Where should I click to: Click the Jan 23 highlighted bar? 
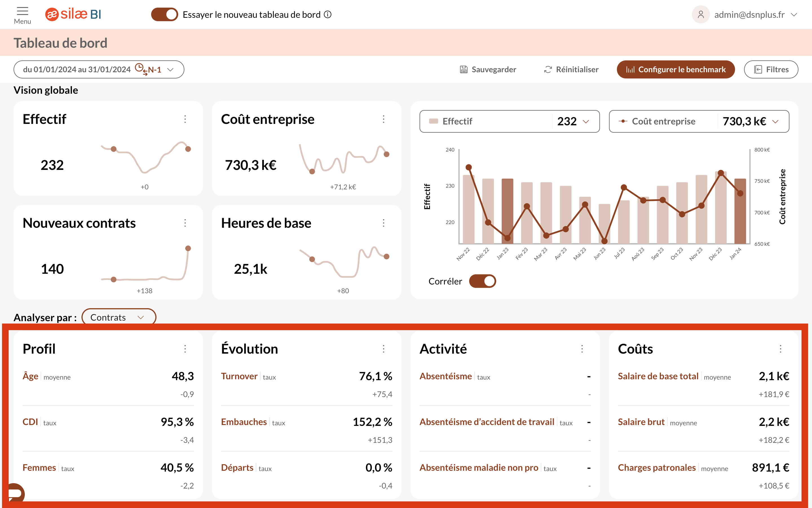pyautogui.click(x=507, y=211)
